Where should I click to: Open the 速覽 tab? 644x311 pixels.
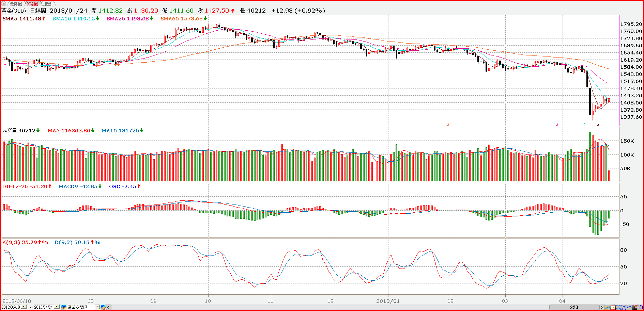pos(47,4)
